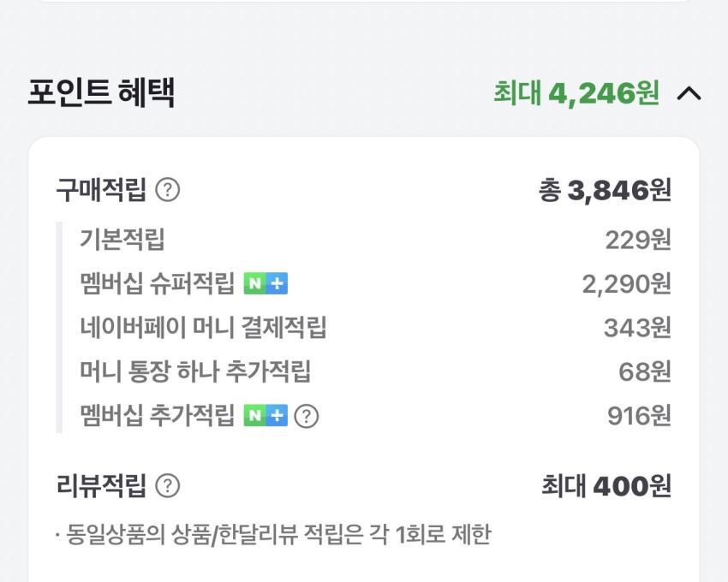Tap the 229원 기본적립 amount
This screenshot has width=728, height=582.
click(x=638, y=240)
